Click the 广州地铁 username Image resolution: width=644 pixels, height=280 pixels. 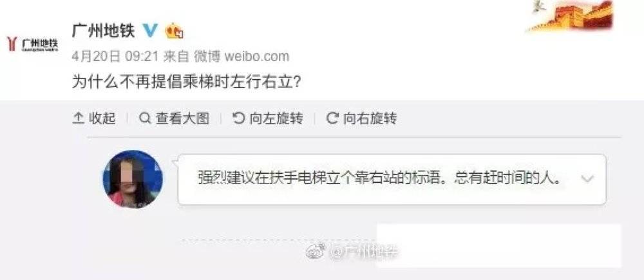pos(103,30)
